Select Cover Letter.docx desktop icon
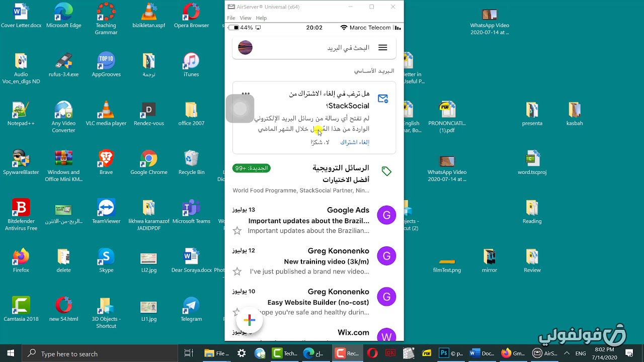 21,16
